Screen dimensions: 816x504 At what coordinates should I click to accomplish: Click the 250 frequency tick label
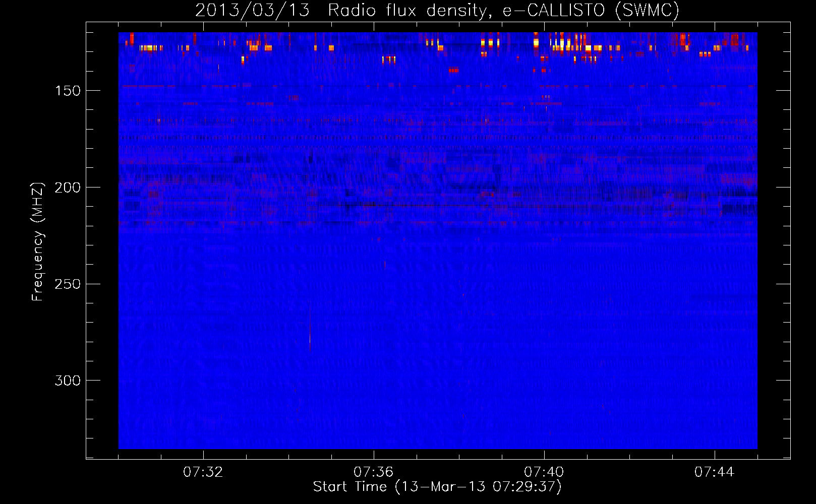[x=68, y=284]
